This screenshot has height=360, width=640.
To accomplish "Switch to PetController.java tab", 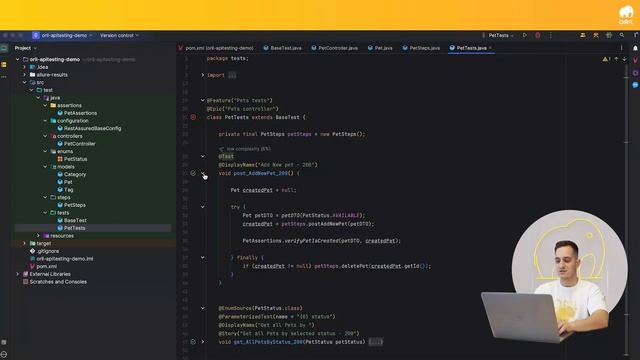I will pos(334,48).
